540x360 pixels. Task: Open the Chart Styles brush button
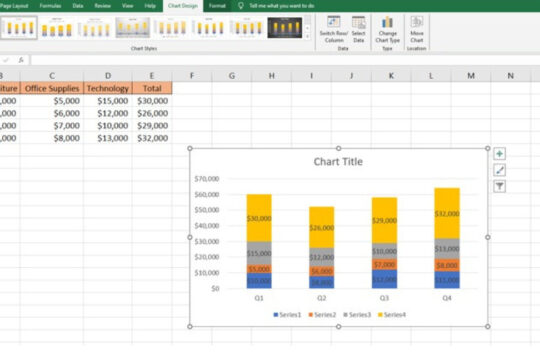pos(499,170)
